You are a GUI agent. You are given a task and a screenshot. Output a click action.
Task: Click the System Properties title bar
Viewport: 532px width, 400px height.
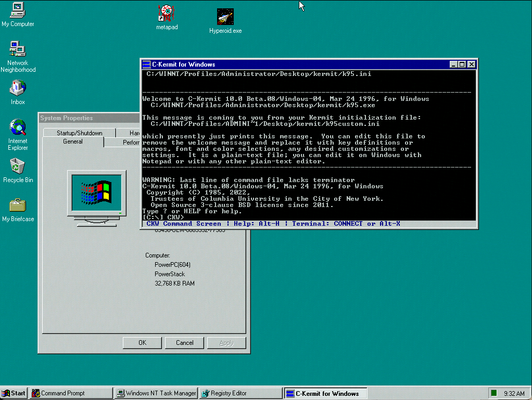coord(89,118)
